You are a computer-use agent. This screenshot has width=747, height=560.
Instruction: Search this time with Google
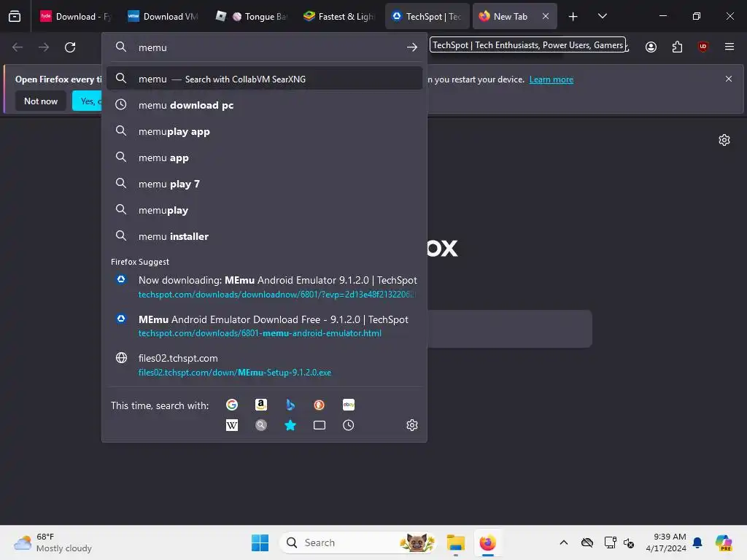(x=232, y=405)
